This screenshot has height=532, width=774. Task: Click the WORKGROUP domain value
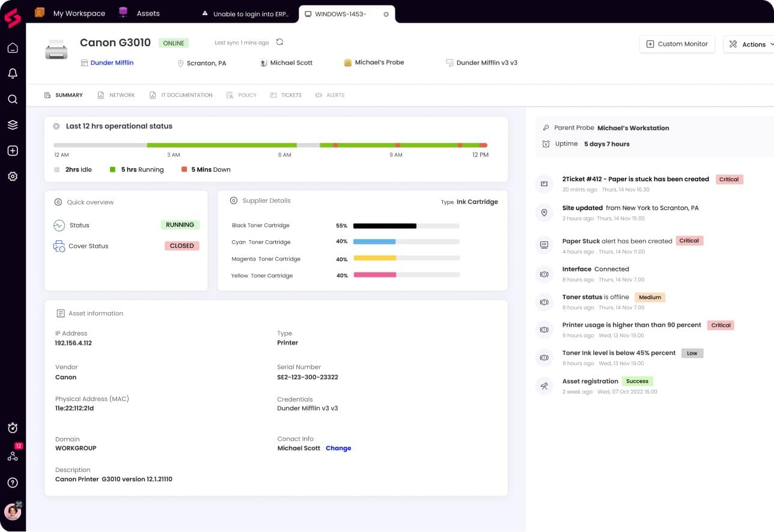76,448
